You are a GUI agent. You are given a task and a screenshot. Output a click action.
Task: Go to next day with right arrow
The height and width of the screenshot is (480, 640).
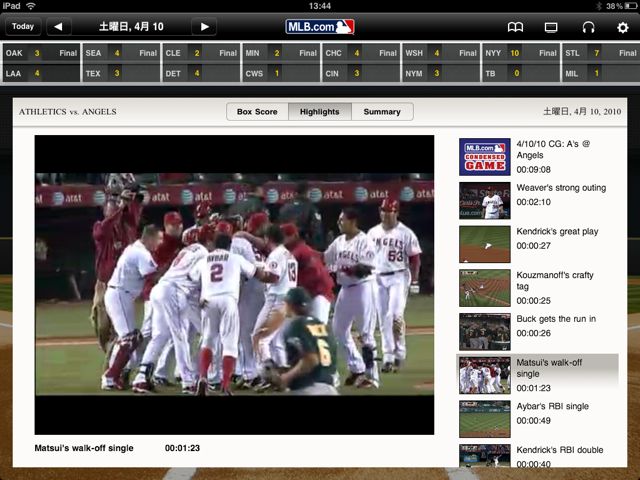click(x=204, y=27)
